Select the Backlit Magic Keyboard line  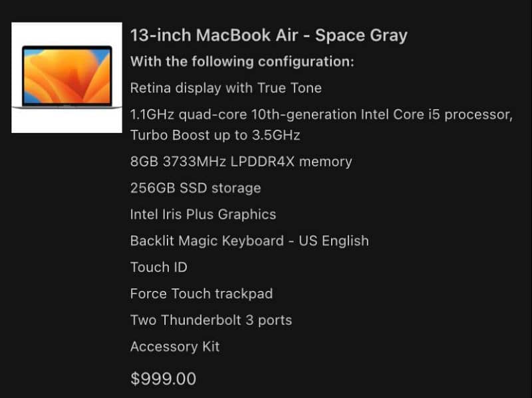pos(249,241)
